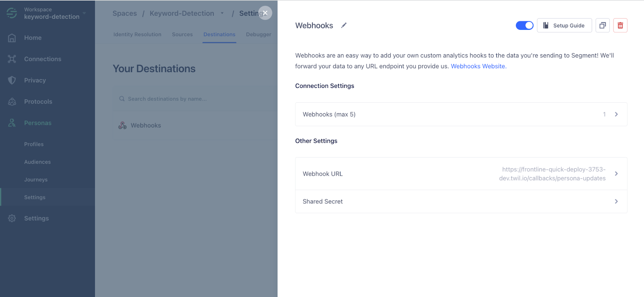Open the bottom Settings gear entry in sidebar

tap(37, 218)
